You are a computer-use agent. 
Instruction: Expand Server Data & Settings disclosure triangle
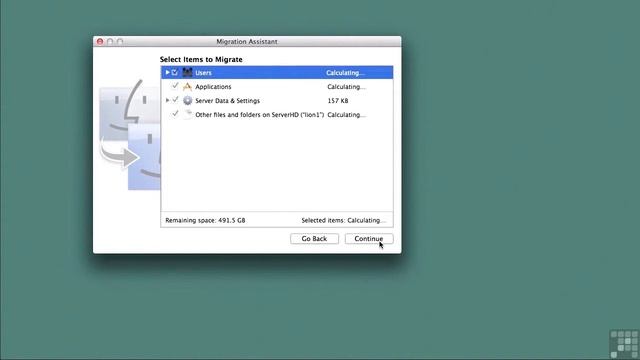click(167, 100)
